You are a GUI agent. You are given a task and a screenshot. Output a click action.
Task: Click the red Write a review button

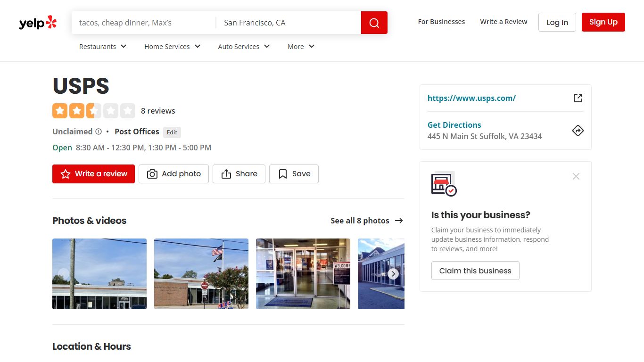[x=93, y=174]
